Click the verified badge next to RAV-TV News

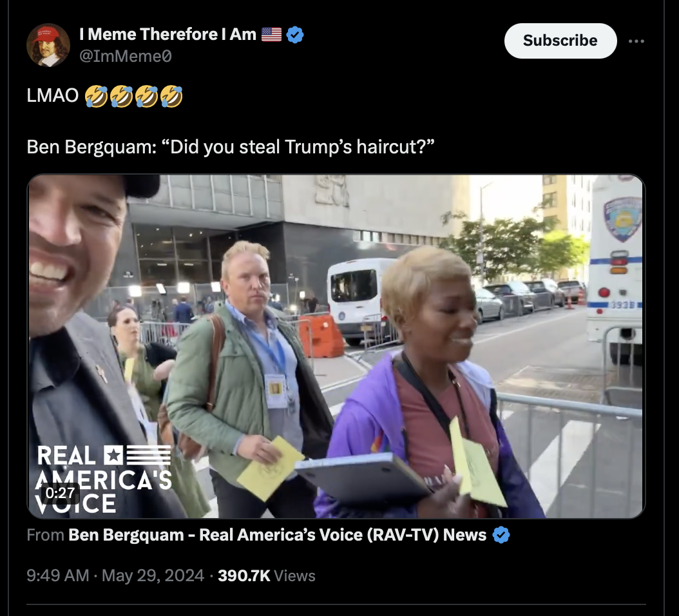tap(501, 535)
